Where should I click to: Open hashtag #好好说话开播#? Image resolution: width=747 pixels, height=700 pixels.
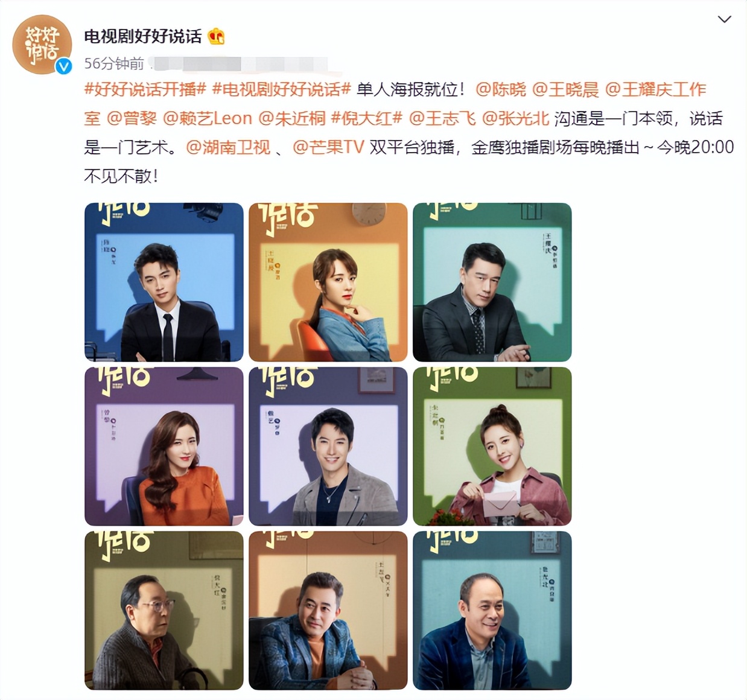(145, 89)
